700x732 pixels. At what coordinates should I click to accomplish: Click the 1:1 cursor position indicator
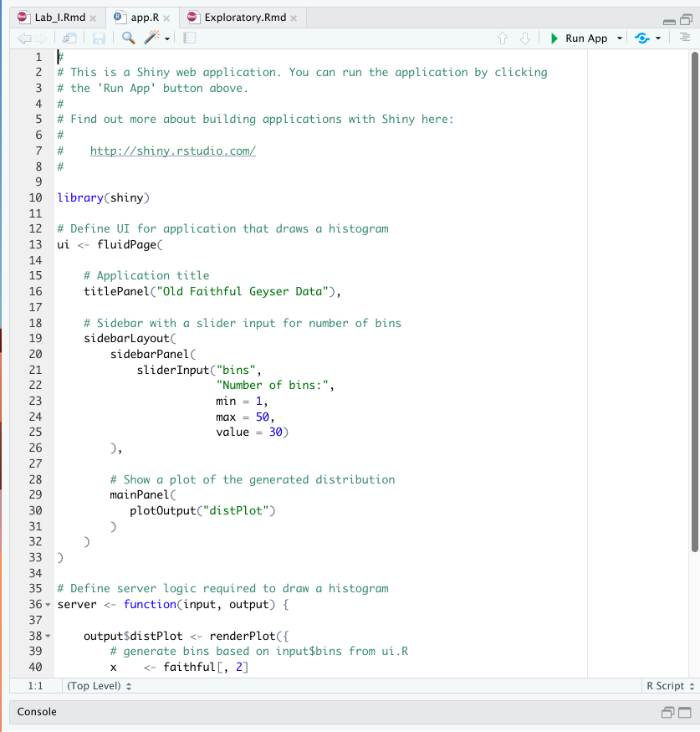coord(35,686)
